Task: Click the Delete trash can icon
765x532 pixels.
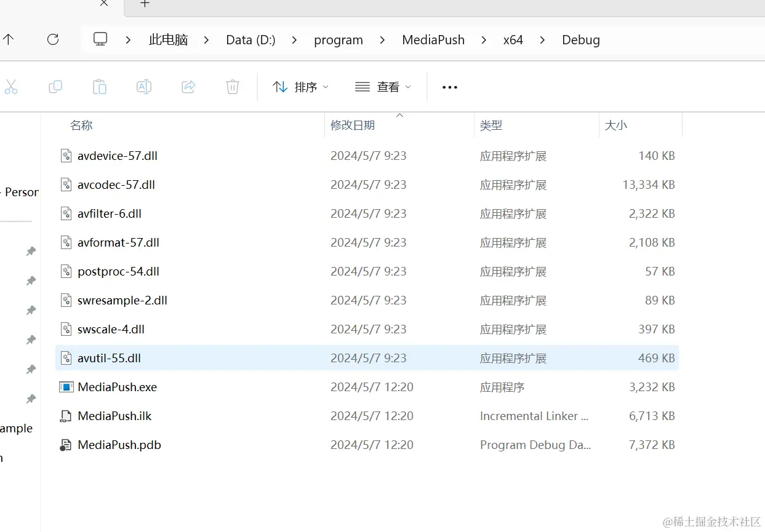Action: tap(233, 87)
